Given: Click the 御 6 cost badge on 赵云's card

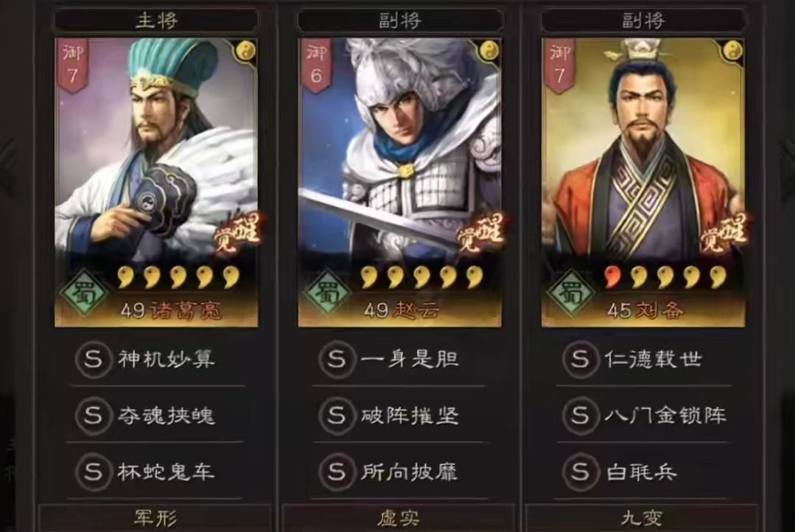Looking at the screenshot, I should click(315, 66).
